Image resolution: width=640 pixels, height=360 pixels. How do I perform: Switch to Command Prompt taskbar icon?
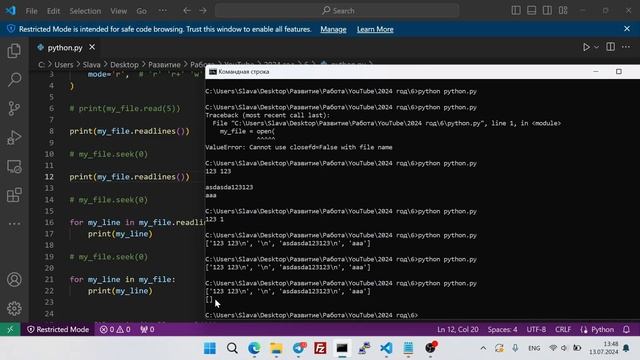click(x=342, y=348)
